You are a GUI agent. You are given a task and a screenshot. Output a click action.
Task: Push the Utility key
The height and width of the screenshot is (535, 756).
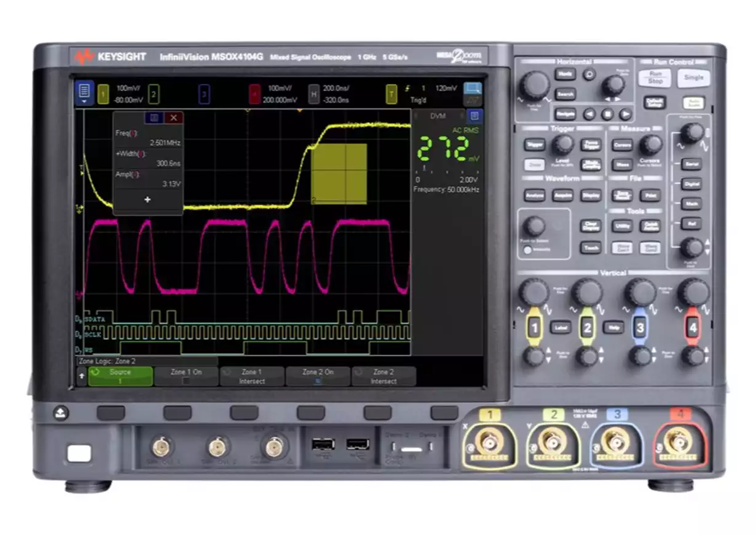[622, 226]
